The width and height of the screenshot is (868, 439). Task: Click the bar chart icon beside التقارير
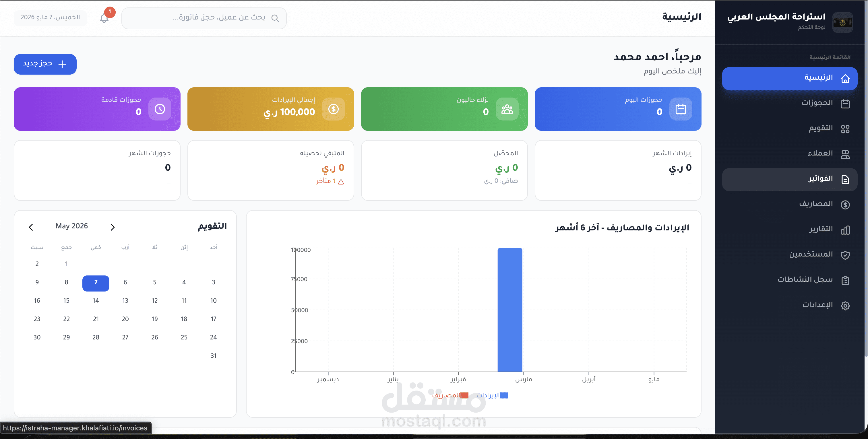click(x=845, y=230)
